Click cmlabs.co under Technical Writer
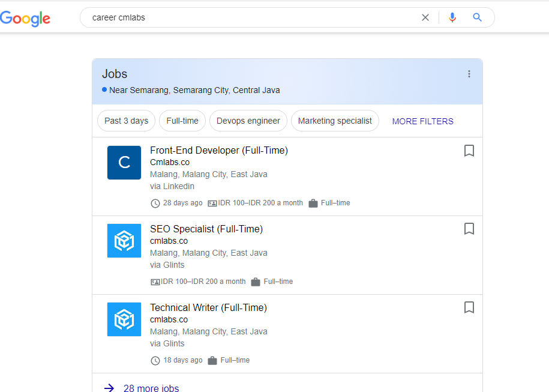This screenshot has height=392, width=549. click(x=169, y=319)
